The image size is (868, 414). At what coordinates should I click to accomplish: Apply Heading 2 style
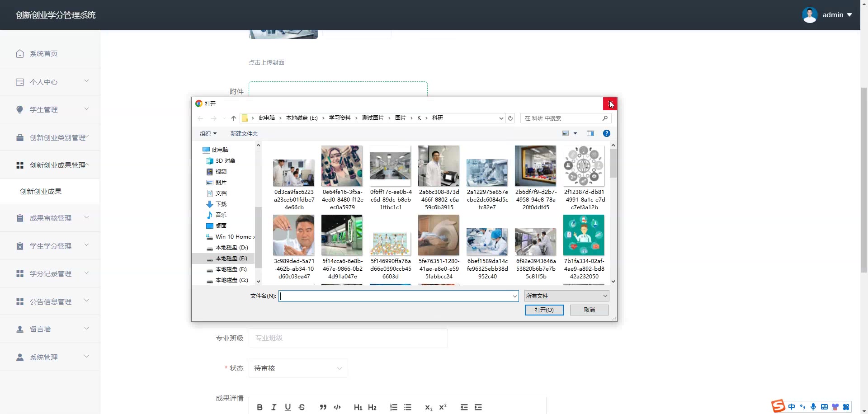click(372, 407)
